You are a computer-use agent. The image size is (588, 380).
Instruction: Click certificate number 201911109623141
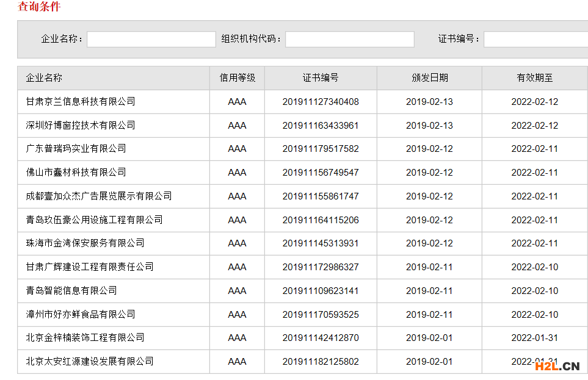click(x=321, y=291)
